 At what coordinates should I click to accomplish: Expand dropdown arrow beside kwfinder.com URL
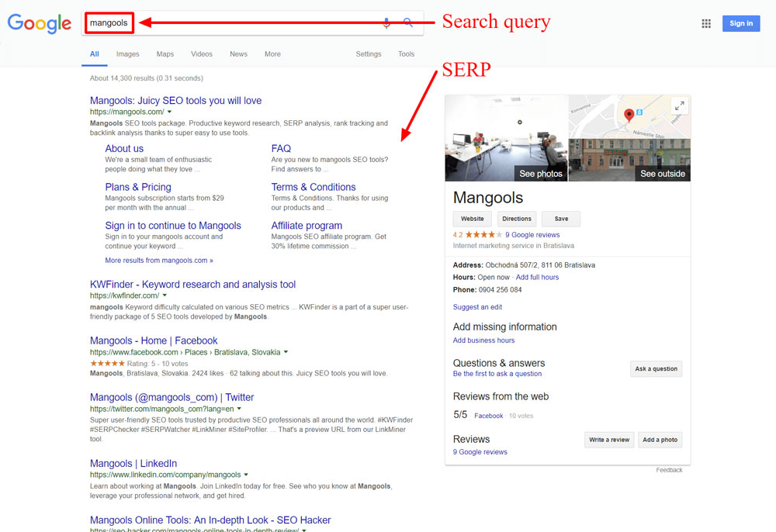click(165, 295)
